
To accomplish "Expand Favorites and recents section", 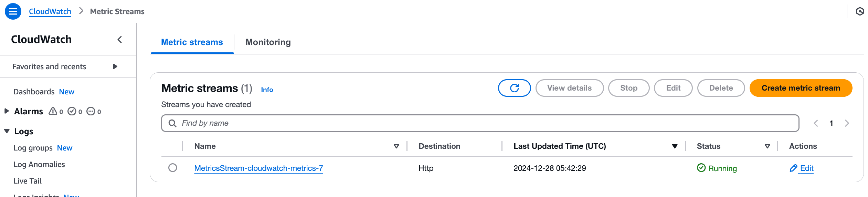I will point(115,66).
